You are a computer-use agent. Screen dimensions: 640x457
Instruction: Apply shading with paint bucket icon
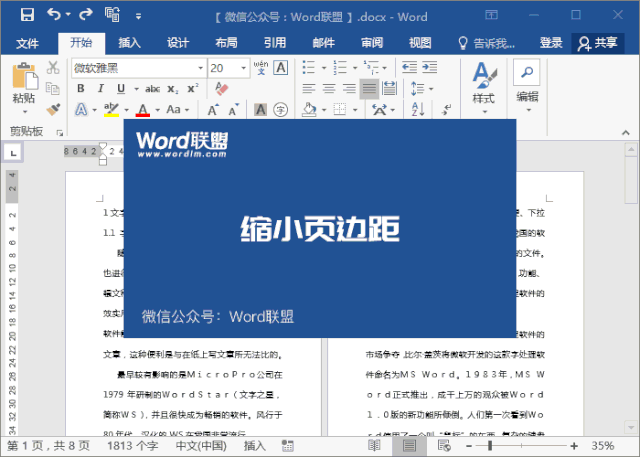pyautogui.click(x=309, y=109)
